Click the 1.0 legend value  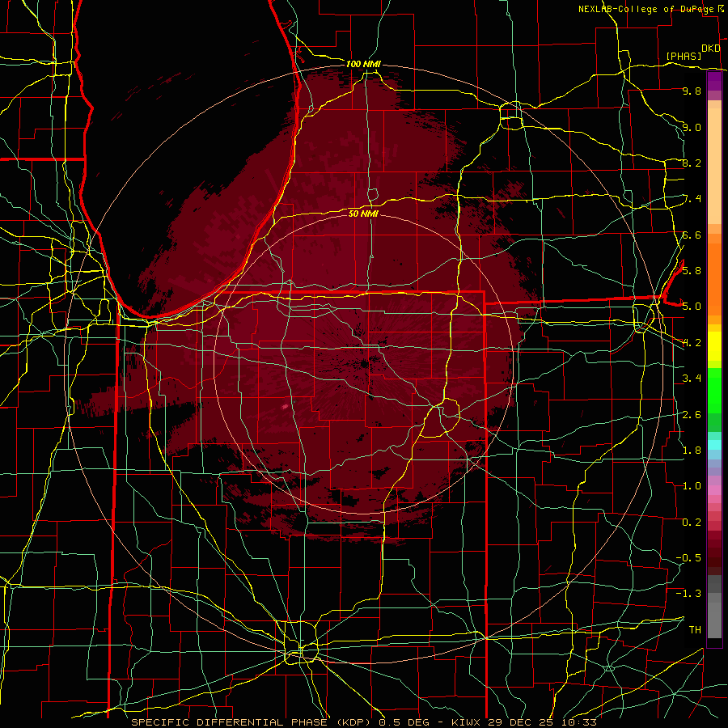[x=692, y=486]
